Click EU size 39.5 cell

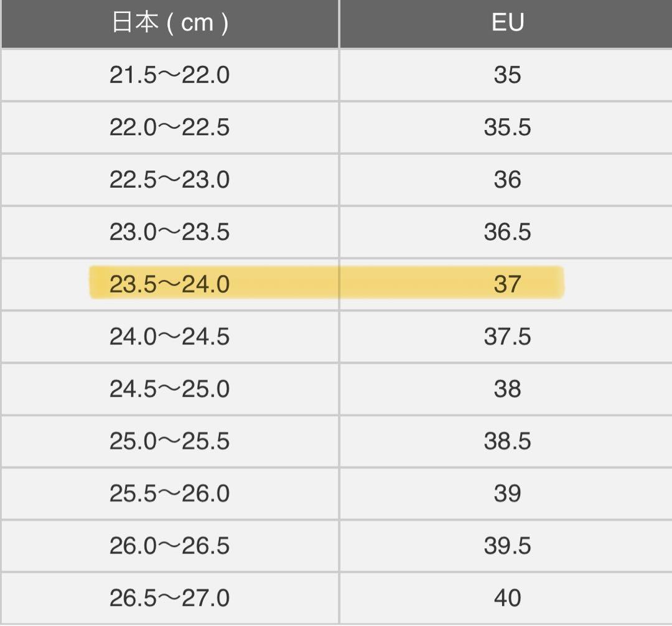click(x=507, y=546)
